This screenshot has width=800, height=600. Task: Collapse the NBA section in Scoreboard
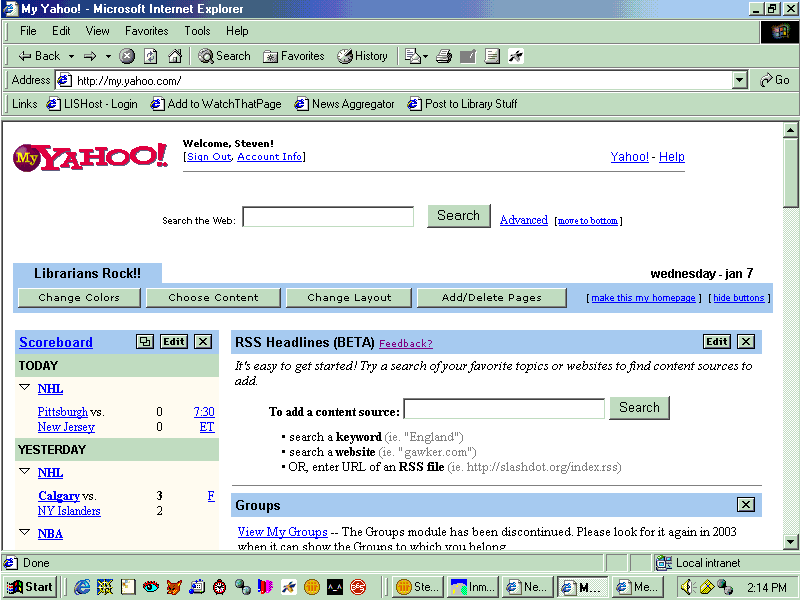pyautogui.click(x=25, y=533)
